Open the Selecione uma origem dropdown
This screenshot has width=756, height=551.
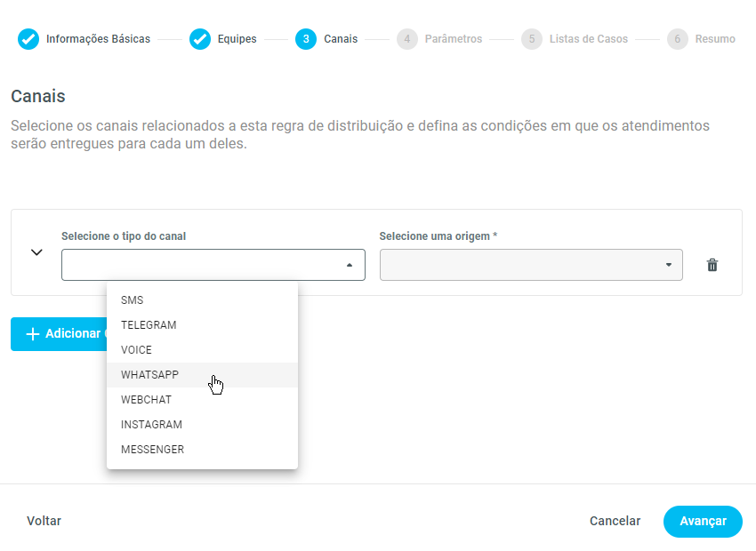tap(531, 265)
